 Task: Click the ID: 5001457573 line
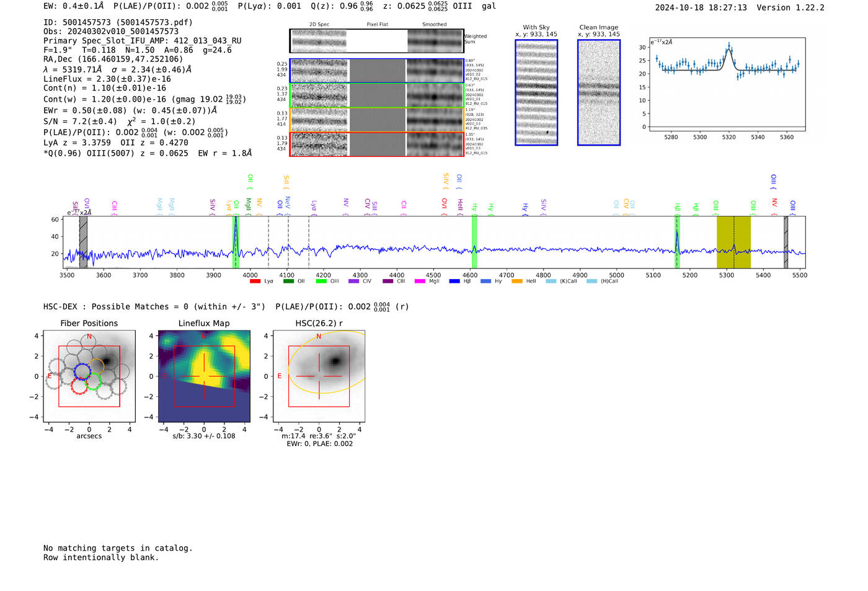tap(118, 22)
